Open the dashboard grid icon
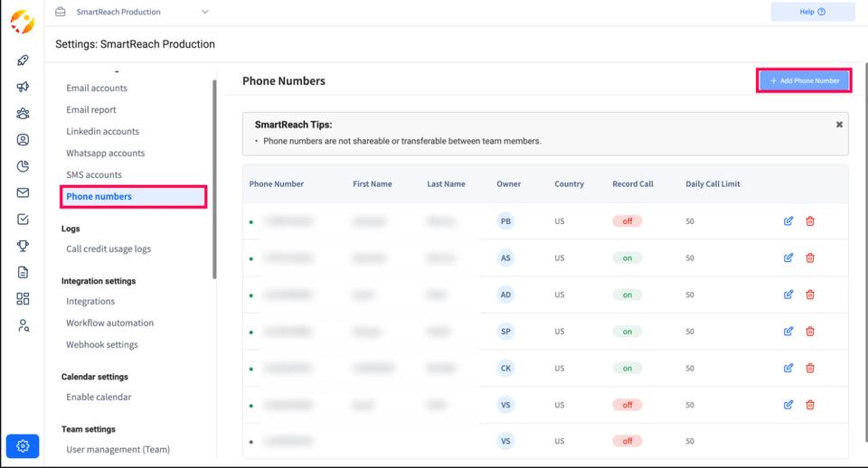The height and width of the screenshot is (468, 868). pyautogui.click(x=23, y=299)
